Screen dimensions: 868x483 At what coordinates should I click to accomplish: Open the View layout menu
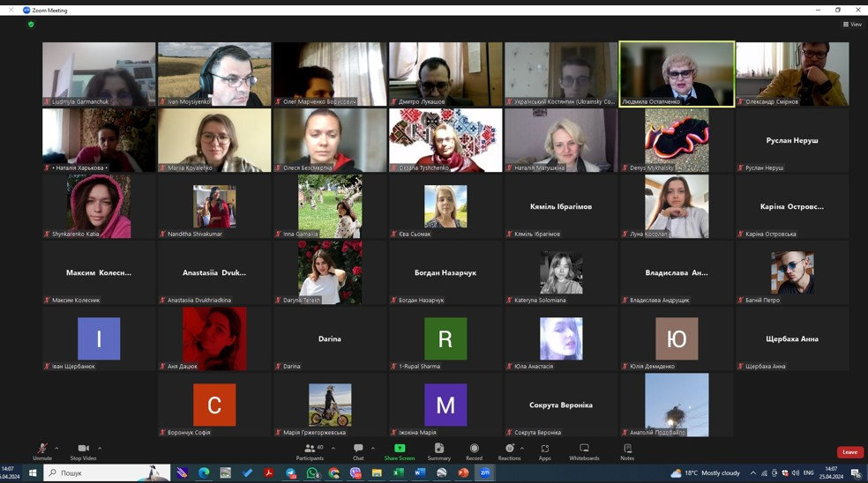click(852, 25)
